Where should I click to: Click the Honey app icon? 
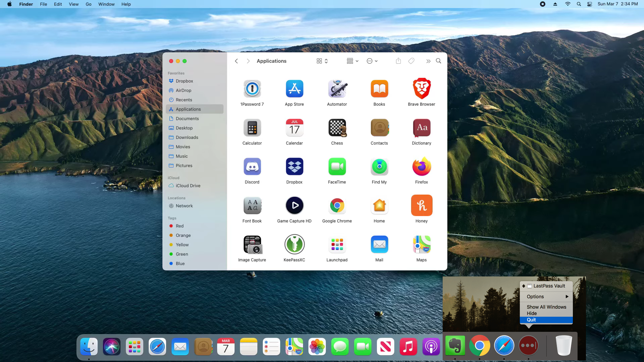click(x=422, y=206)
